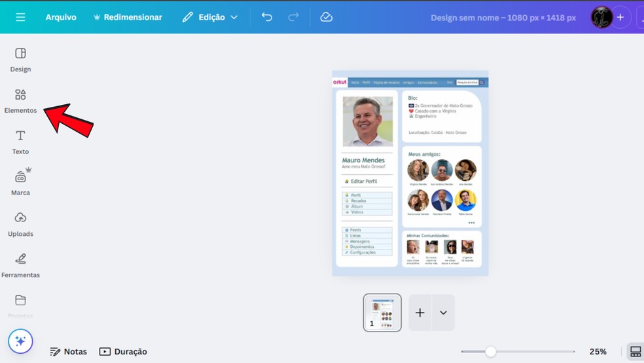
Task: Select the 'Bio:' heading on canvas
Action: (413, 98)
